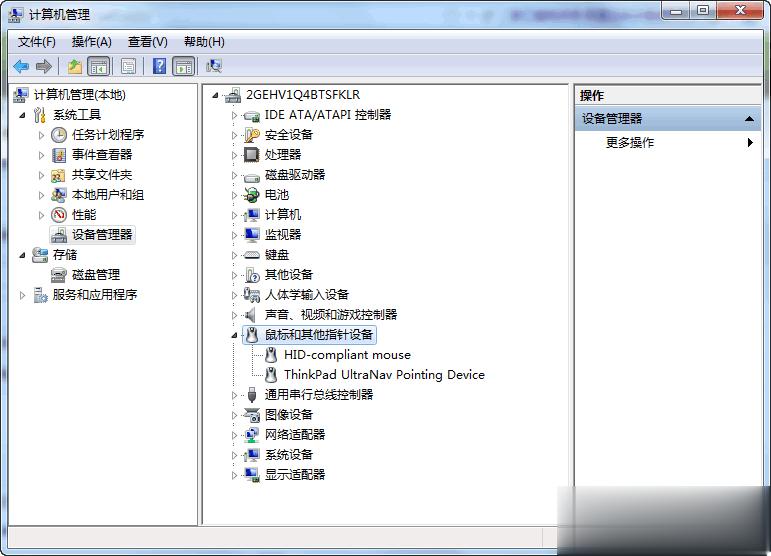Expand the 人体学输入设备 node
This screenshot has width=771, height=556.
(x=235, y=295)
